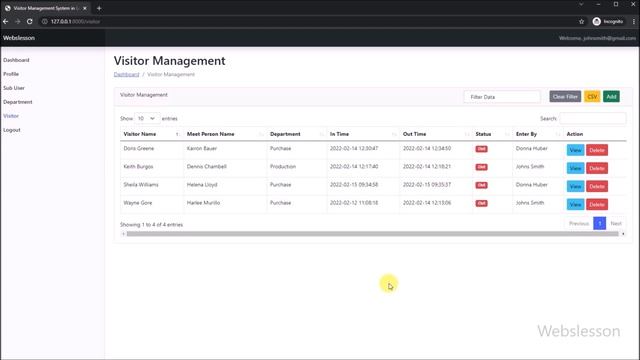Viewport: 640px width, 360px height.
Task: Click the Filter Data input field
Action: point(502,97)
